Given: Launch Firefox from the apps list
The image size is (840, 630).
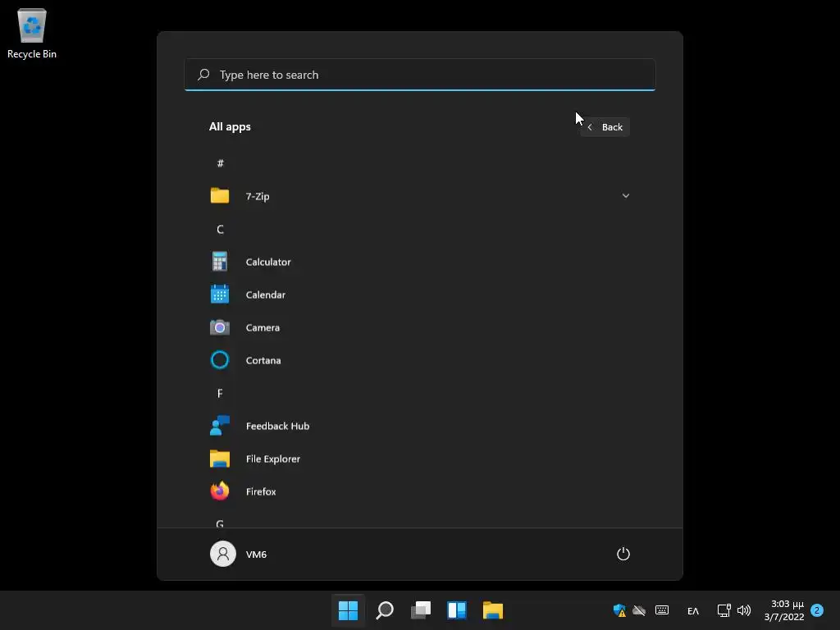Looking at the screenshot, I should pyautogui.click(x=419, y=492).
